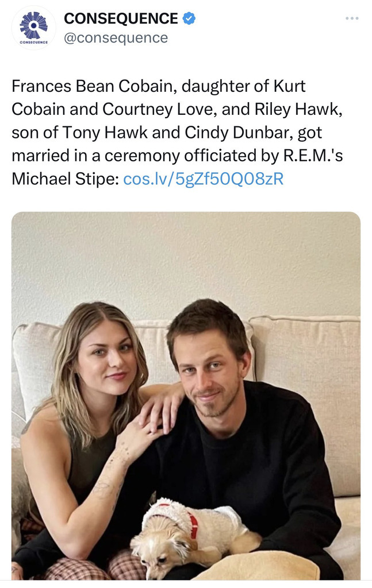Open the Consequence profile avatar
Viewport: 372px width, 588px height.
click(33, 28)
